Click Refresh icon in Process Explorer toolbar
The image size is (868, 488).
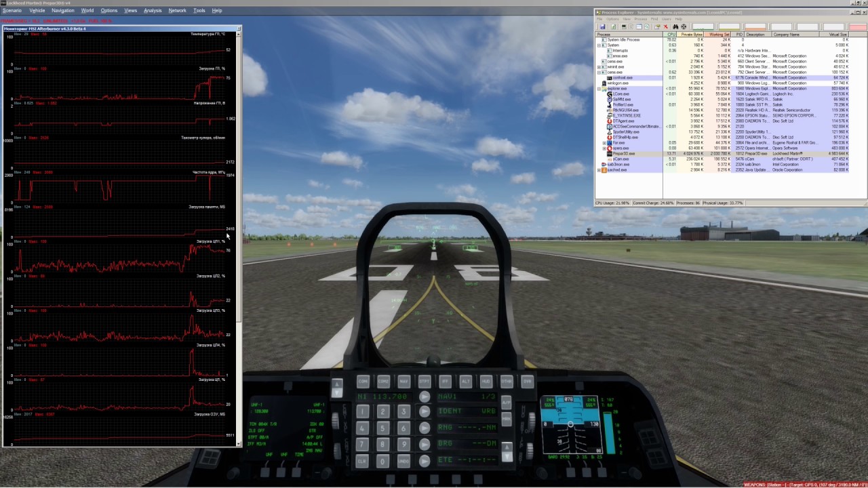613,27
